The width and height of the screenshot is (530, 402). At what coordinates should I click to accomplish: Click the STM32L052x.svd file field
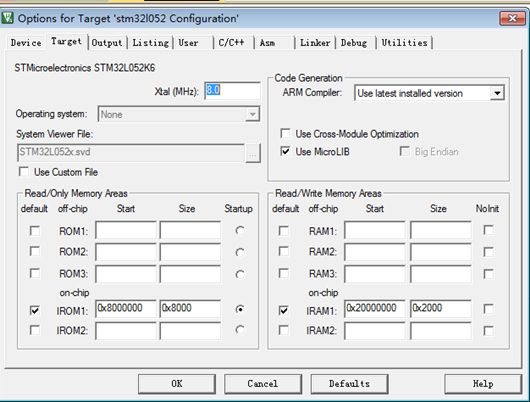130,152
